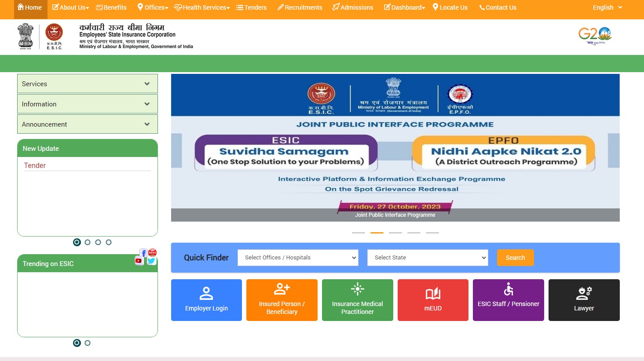Select the ESIC Staff / Pensioner accessibility icon
644x361 pixels.
[508, 289]
